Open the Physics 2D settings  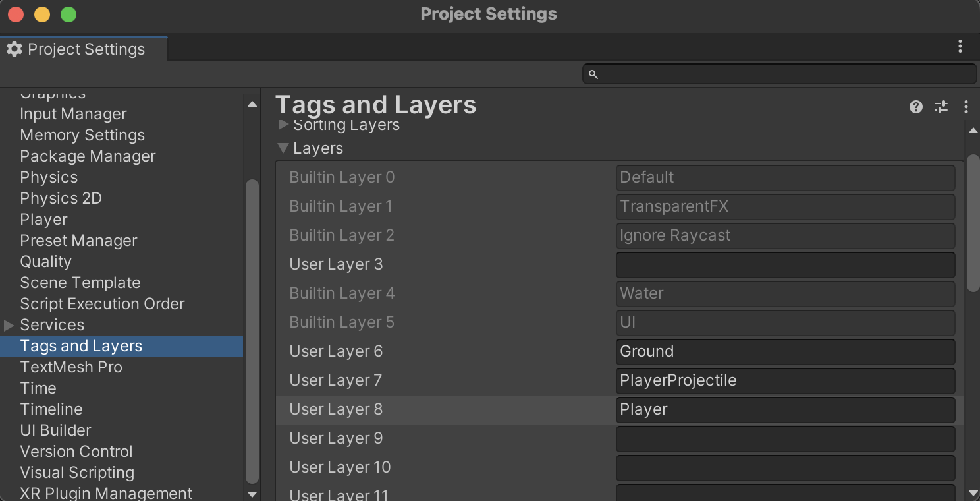(61, 198)
